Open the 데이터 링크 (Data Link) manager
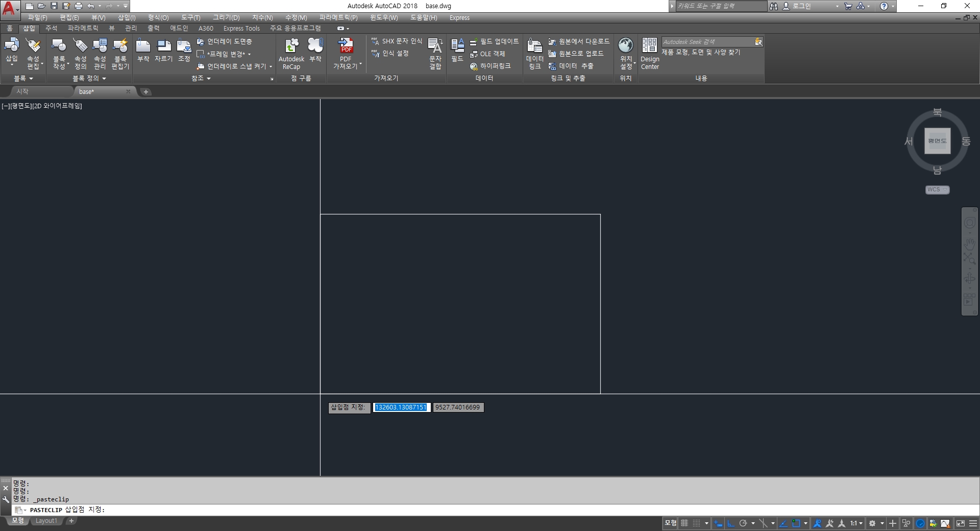 click(535, 54)
